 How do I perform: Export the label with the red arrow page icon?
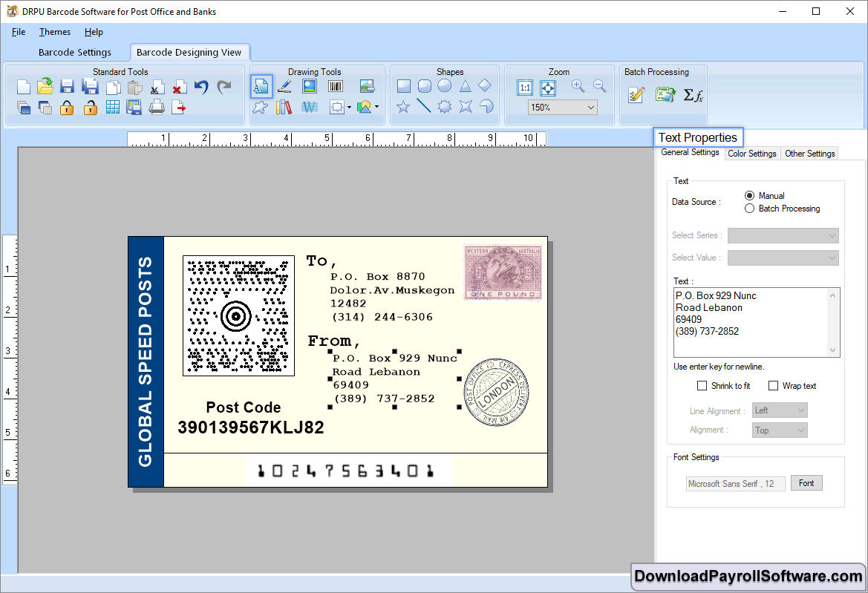click(x=179, y=108)
